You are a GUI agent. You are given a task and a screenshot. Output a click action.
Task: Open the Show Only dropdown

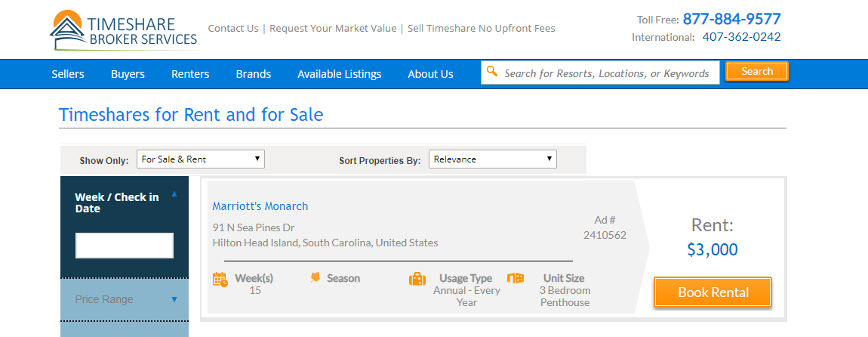click(200, 159)
